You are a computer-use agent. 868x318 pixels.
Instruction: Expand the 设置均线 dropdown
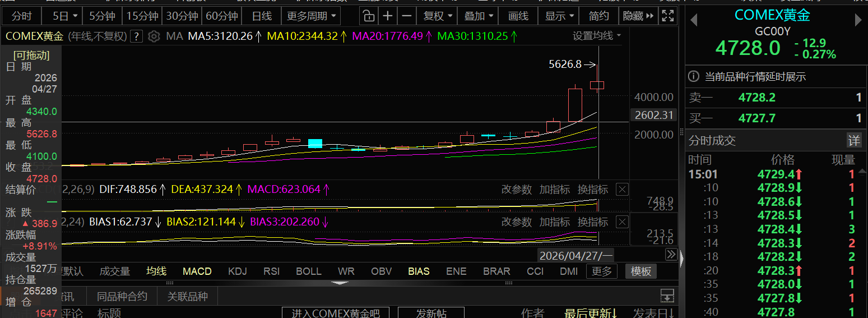pyautogui.click(x=597, y=36)
